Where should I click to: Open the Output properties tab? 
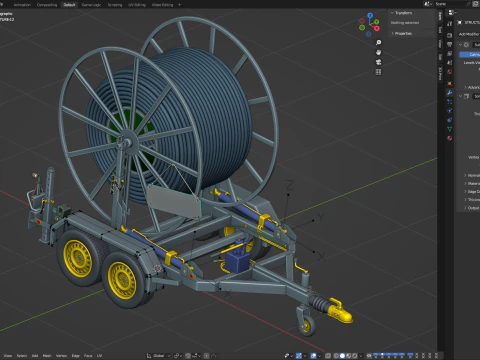pyautogui.click(x=450, y=44)
